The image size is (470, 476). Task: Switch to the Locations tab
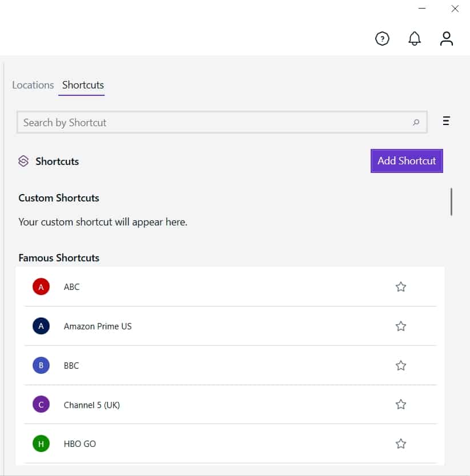[x=33, y=85]
